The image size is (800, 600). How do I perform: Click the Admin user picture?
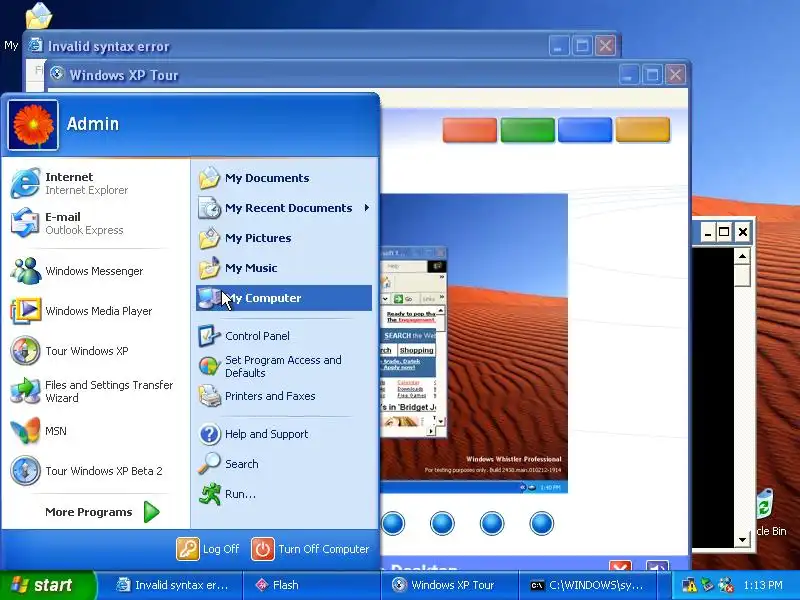click(x=33, y=124)
